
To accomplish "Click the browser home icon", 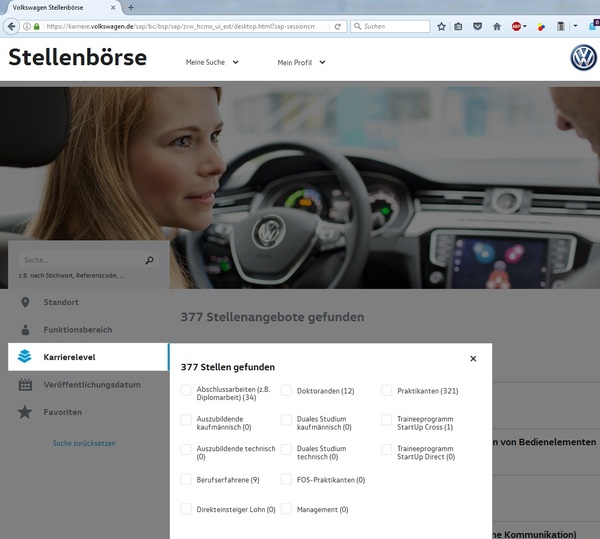I will tap(496, 26).
